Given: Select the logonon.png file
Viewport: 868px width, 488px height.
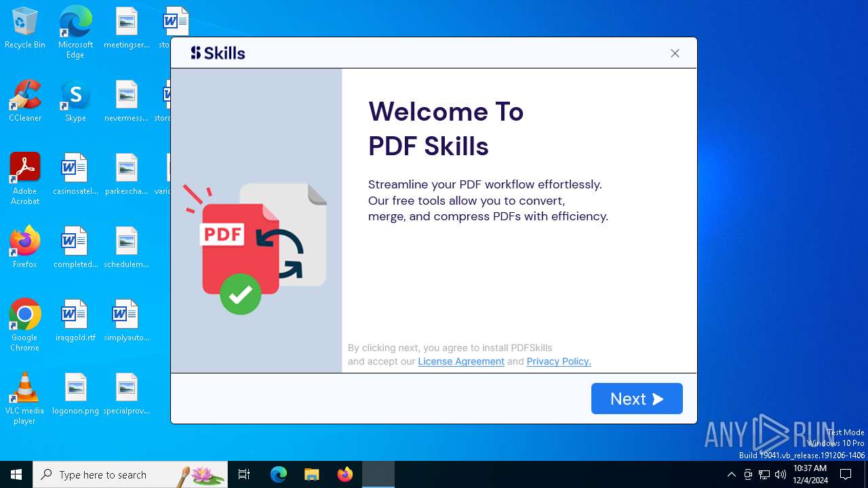Looking at the screenshot, I should click(75, 394).
